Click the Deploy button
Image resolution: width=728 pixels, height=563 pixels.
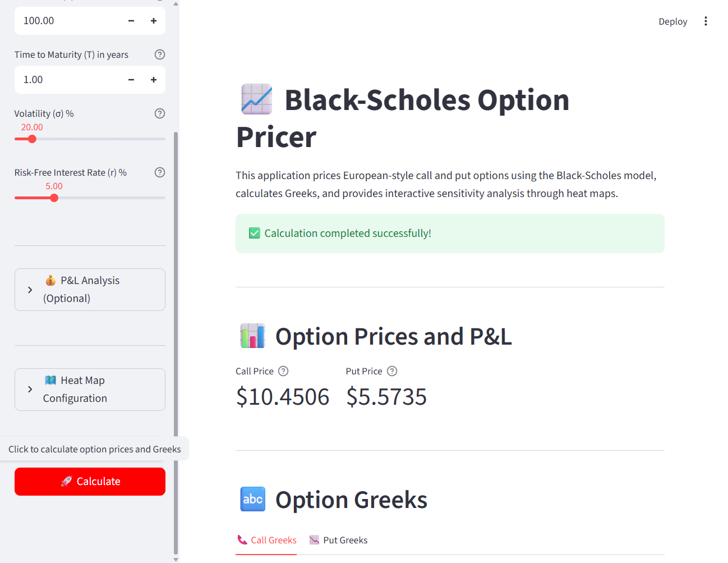(x=672, y=21)
